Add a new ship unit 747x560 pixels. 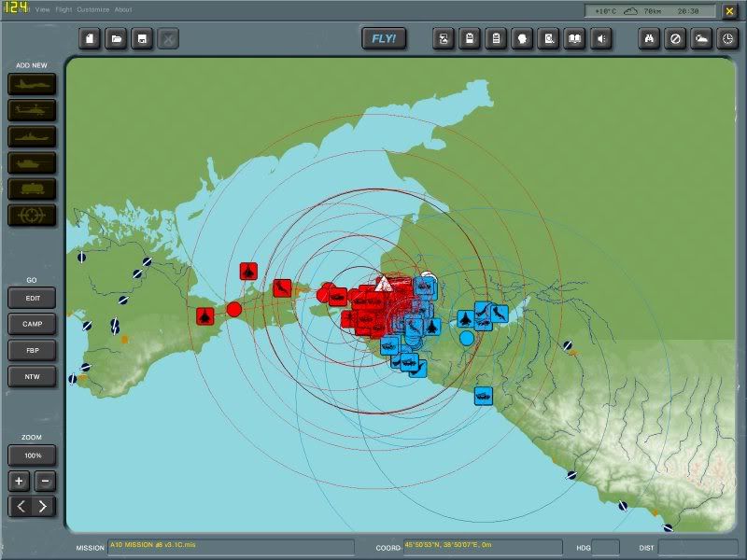coord(33,136)
